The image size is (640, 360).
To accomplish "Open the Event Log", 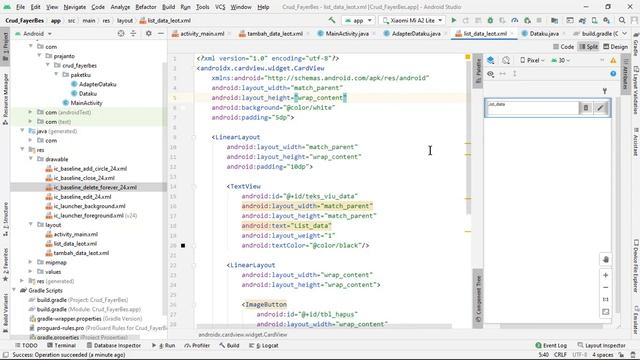I will click(x=551, y=345).
